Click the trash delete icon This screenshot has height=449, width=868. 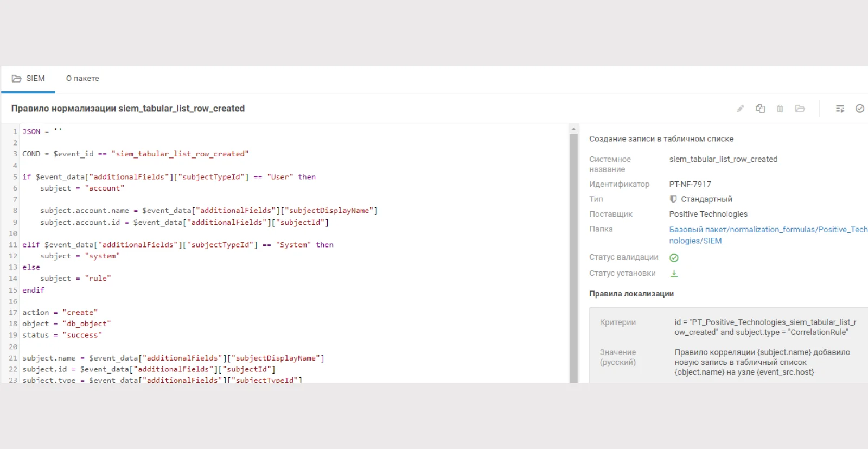coord(780,109)
